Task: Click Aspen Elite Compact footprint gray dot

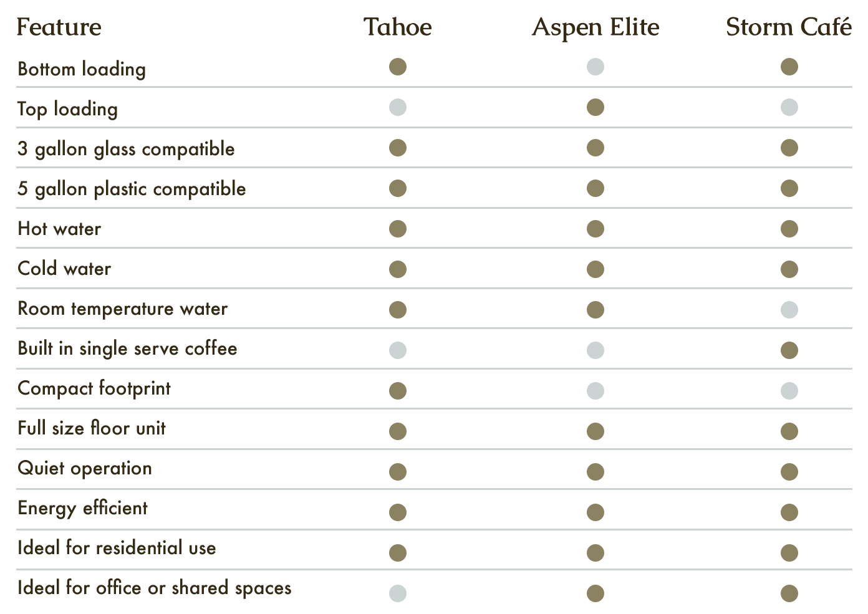Action: coord(596,391)
